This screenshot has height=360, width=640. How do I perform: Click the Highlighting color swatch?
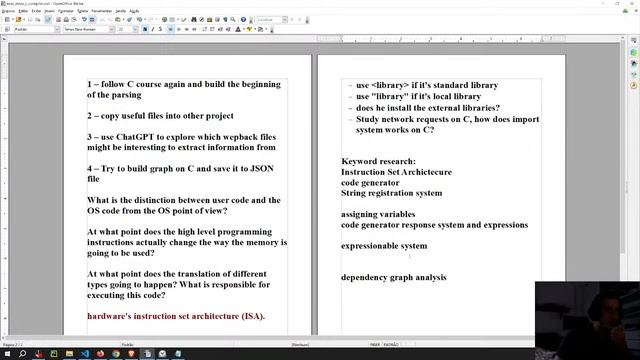click(249, 29)
